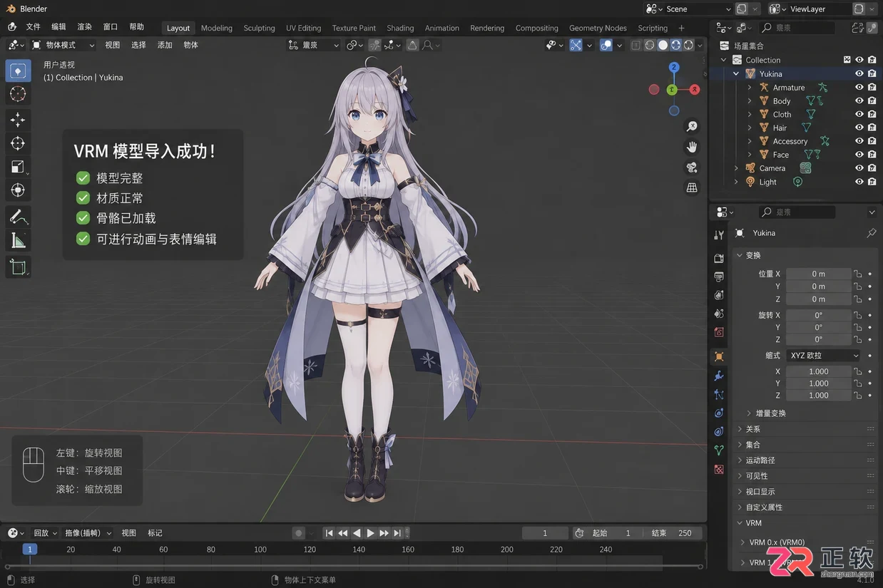883x588 pixels.
Task: Click the timeline horizontal scrollbar
Action: (x=352, y=567)
